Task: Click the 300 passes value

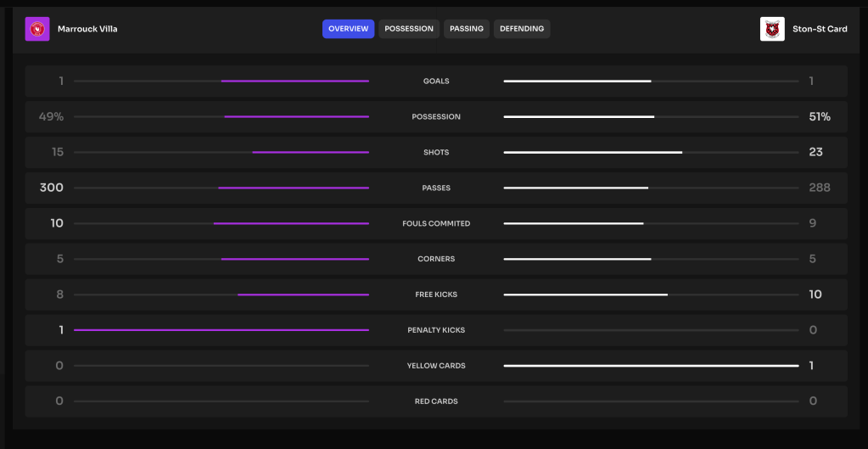Action: 52,188
